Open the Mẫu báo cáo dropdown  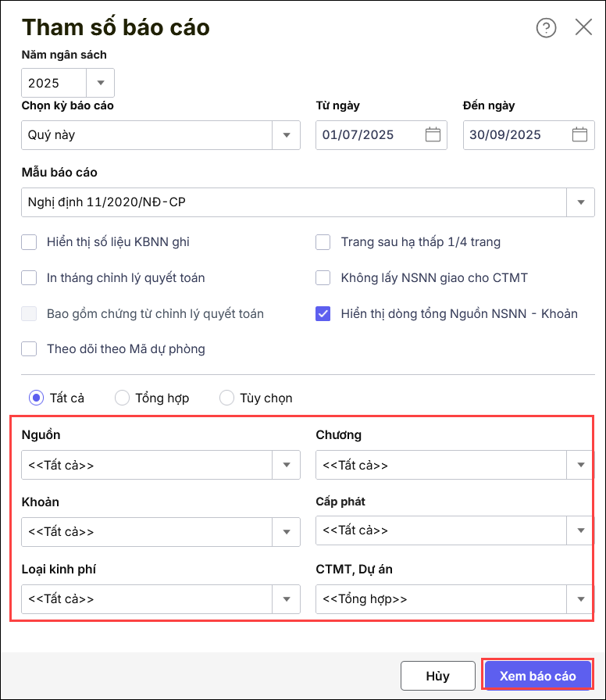[580, 202]
